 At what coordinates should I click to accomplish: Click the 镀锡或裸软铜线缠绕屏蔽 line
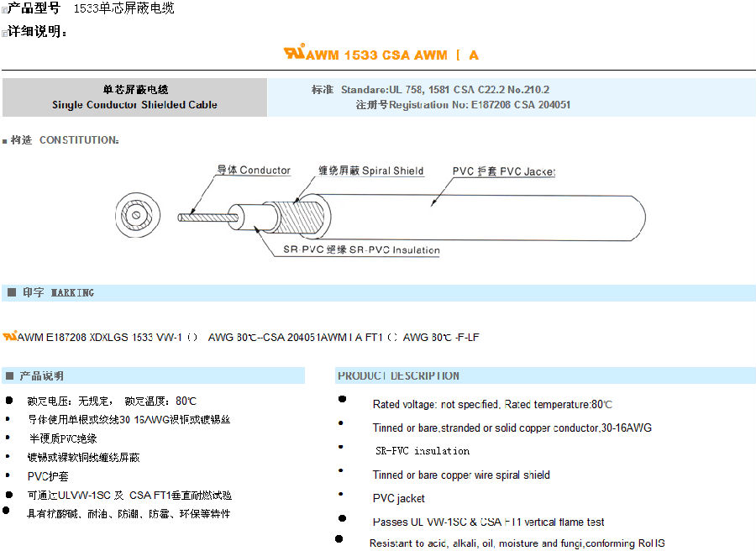click(x=83, y=457)
